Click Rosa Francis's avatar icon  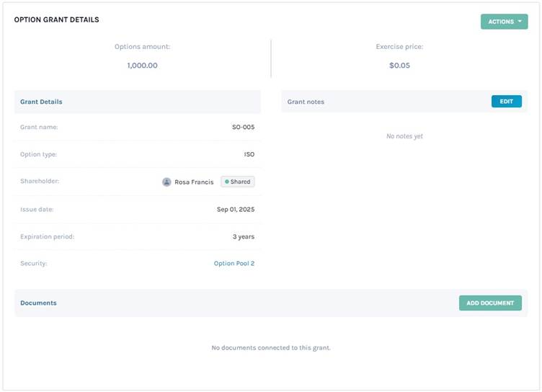click(166, 182)
